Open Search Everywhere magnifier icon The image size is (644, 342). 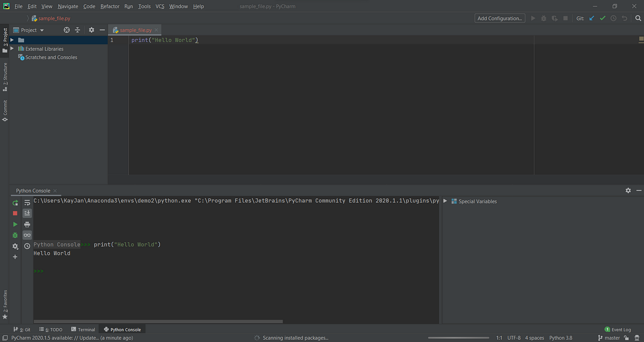coord(638,18)
